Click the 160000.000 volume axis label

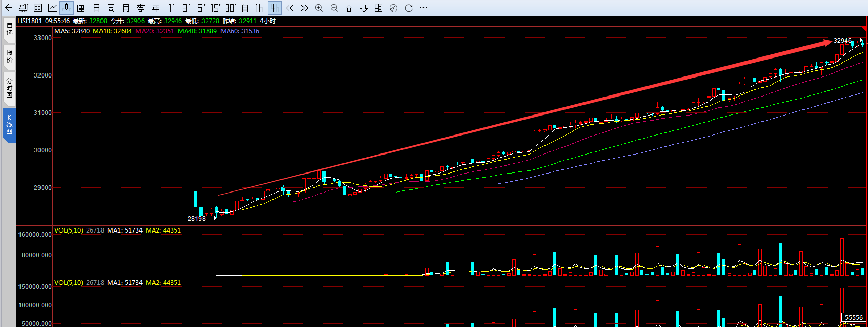35,235
